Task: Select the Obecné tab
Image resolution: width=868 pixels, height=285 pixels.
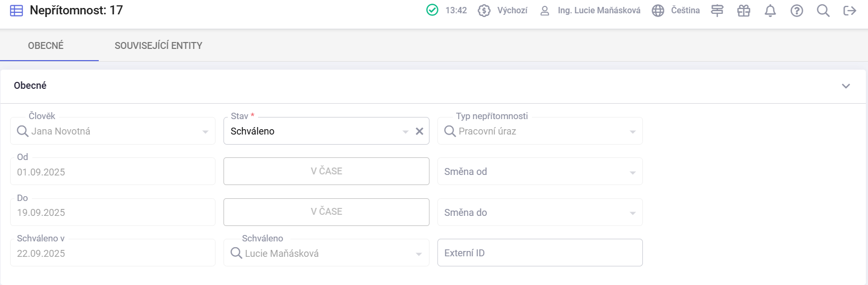Action: click(46, 46)
